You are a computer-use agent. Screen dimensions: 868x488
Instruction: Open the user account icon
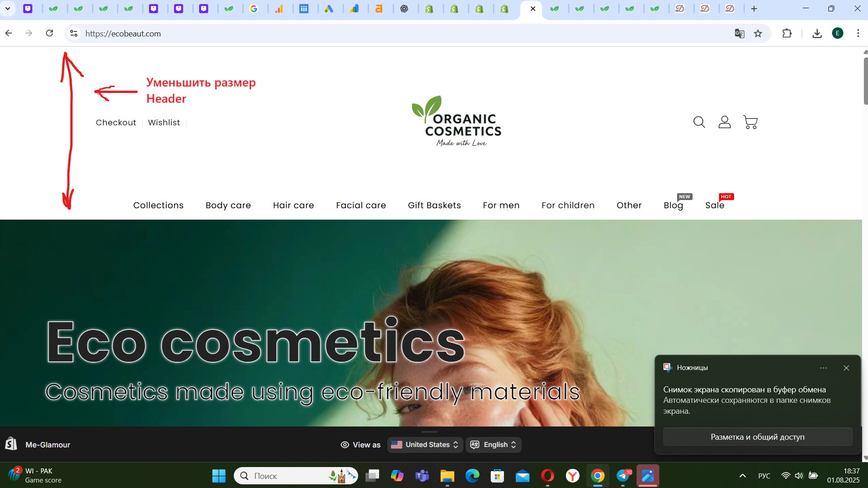724,122
